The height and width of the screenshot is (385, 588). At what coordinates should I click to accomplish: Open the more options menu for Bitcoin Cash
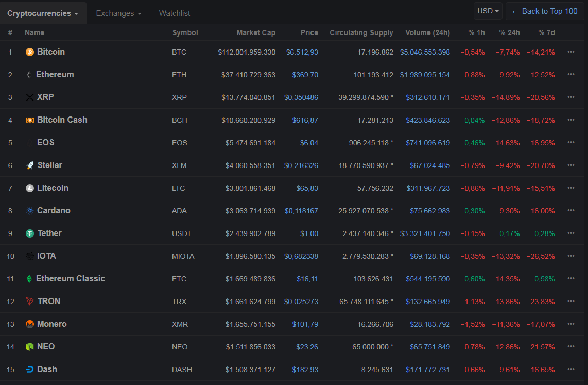570,120
